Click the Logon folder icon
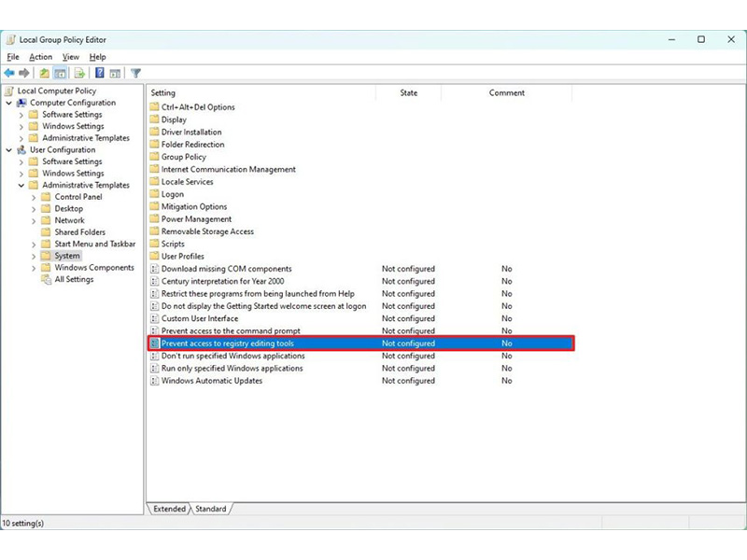 coord(154,194)
